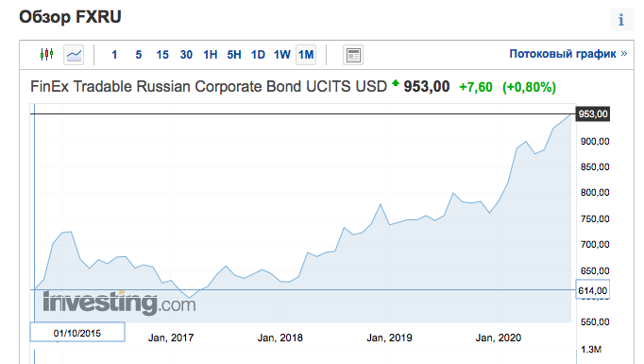Image resolution: width=644 pixels, height=364 pixels.
Task: Click the news table layout icon
Action: pos(353,55)
